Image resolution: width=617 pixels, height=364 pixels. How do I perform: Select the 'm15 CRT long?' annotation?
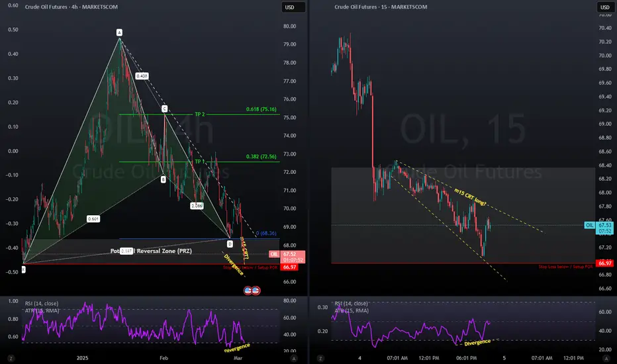tap(470, 197)
